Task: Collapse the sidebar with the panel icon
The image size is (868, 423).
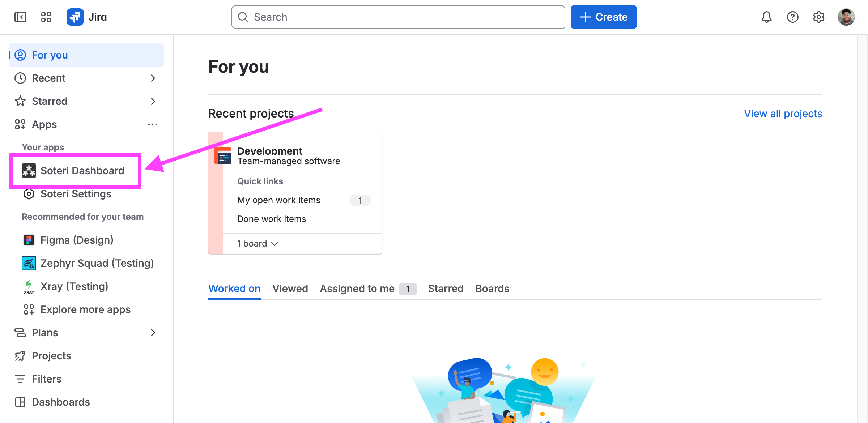Action: [20, 17]
